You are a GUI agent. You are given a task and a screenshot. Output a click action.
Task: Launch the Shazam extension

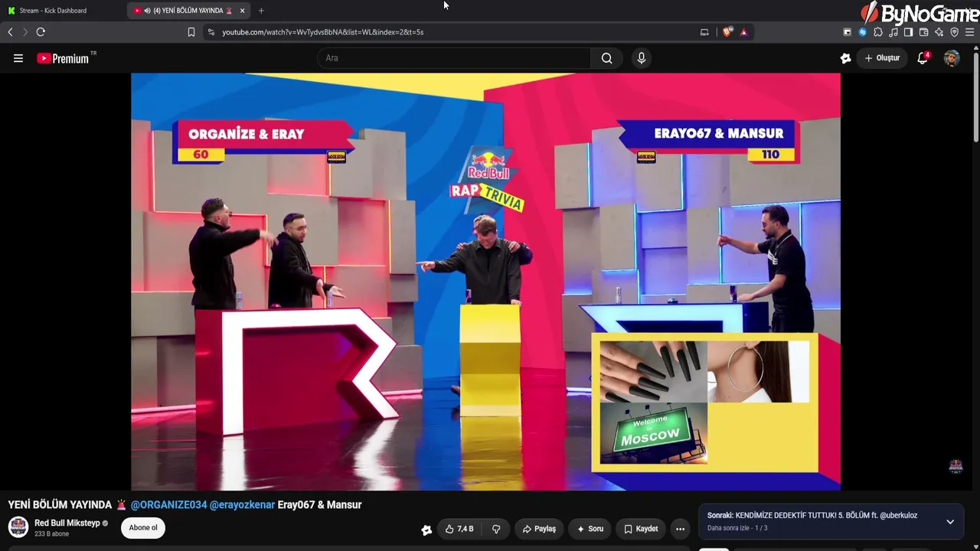pyautogui.click(x=862, y=32)
